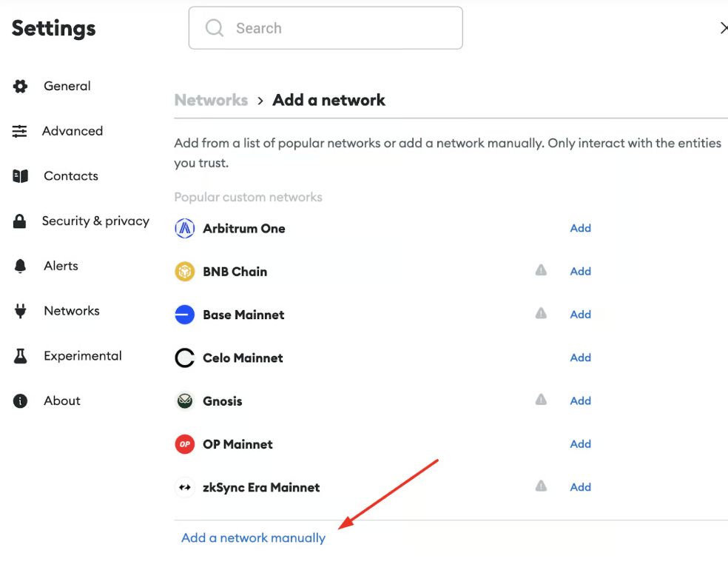The width and height of the screenshot is (728, 573).
Task: Switch to the About section
Action: (61, 401)
